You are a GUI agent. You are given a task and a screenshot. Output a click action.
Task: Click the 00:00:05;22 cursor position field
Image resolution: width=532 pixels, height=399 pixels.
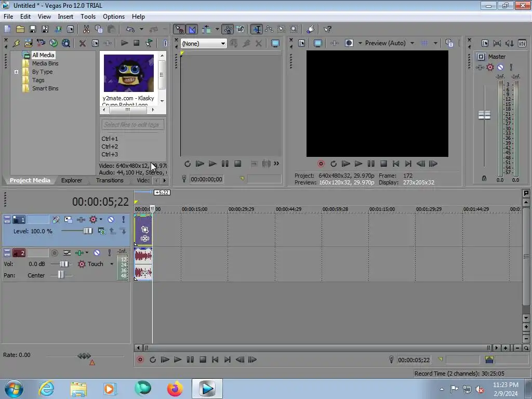click(x=414, y=360)
